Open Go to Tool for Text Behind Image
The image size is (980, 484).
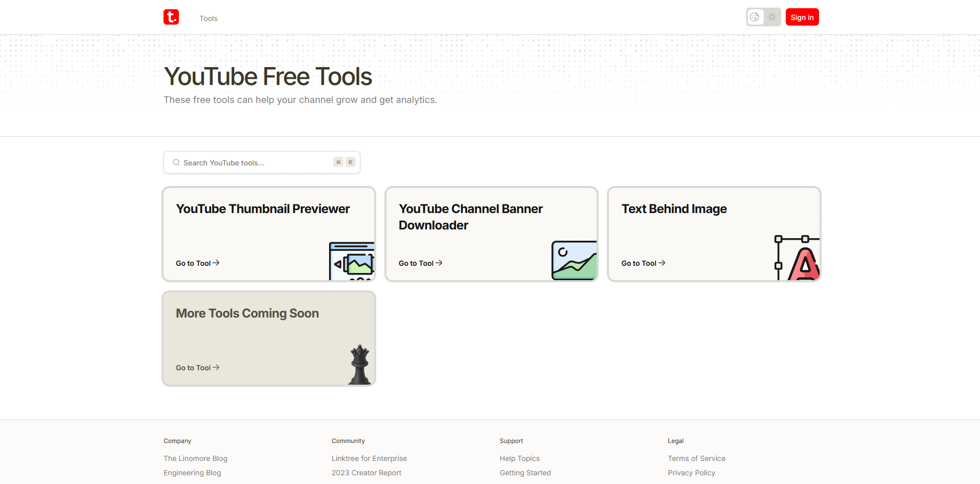pos(643,263)
